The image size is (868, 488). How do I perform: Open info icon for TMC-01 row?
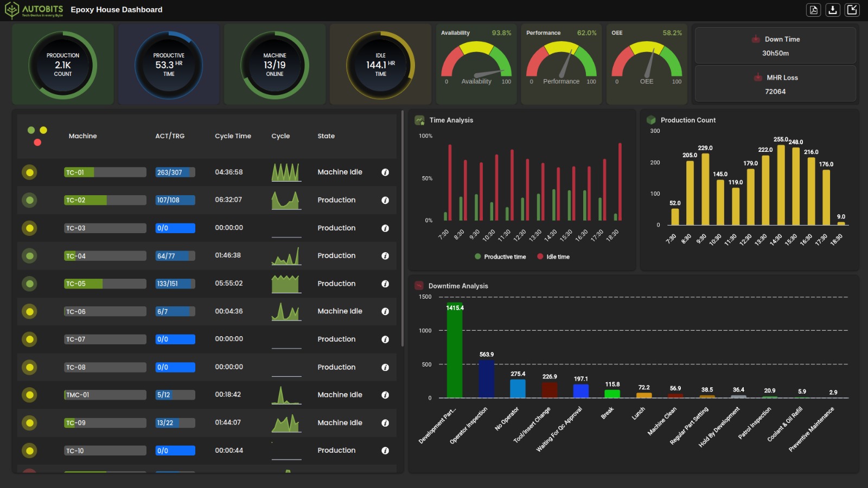click(x=385, y=395)
